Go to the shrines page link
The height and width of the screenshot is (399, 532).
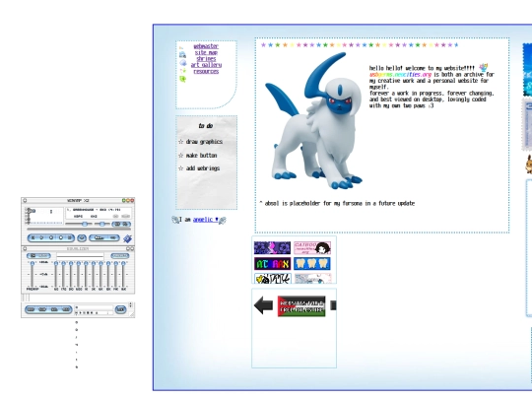pos(206,59)
